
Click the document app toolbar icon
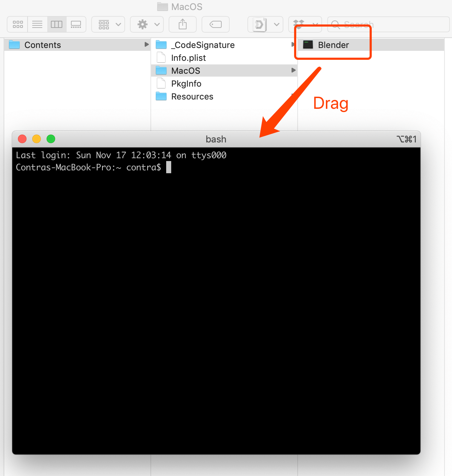[259, 24]
